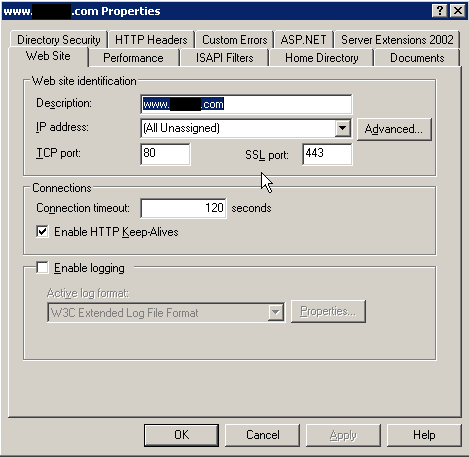Screen dimensions: 469x457
Task: Confirm settings with the OK button
Action: [182, 435]
